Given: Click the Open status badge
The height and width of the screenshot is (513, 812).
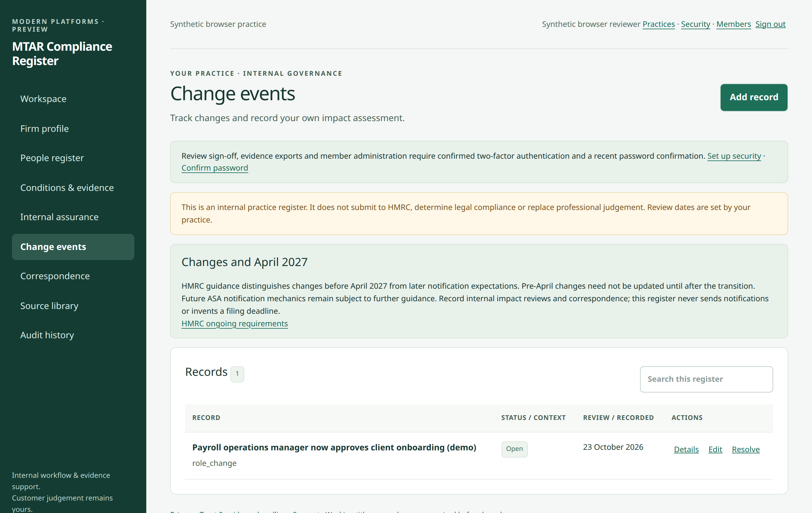Looking at the screenshot, I should (x=514, y=449).
